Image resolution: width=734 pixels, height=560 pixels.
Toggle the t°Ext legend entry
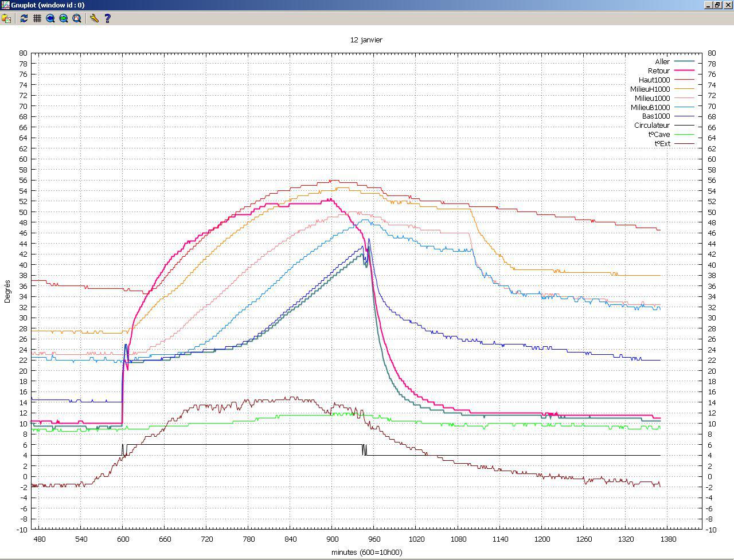674,144
